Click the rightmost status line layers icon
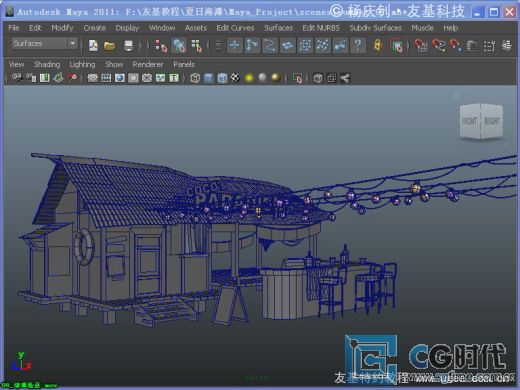 click(507, 45)
